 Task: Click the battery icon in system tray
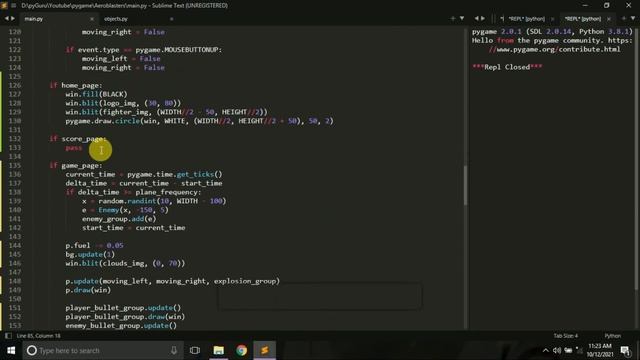[x=568, y=350]
